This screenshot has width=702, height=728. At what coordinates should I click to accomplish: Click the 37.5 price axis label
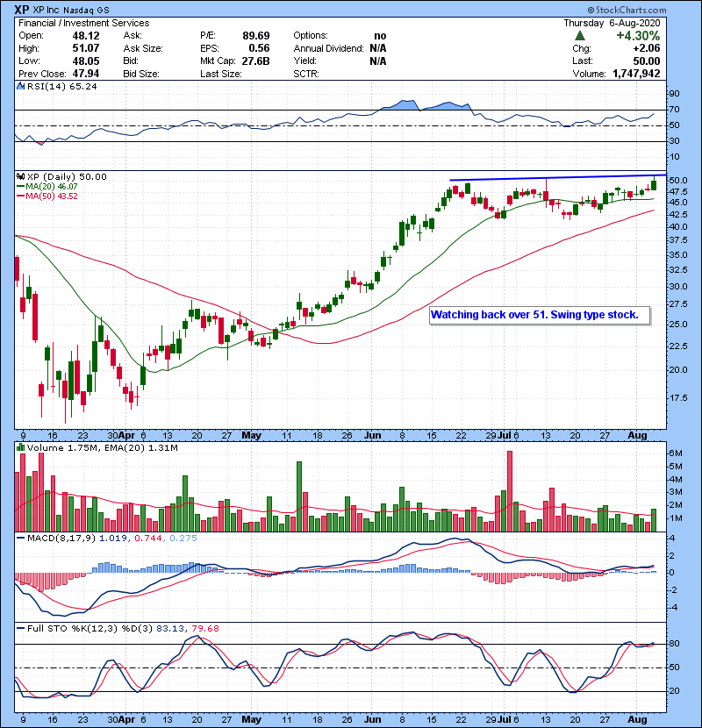coord(677,240)
